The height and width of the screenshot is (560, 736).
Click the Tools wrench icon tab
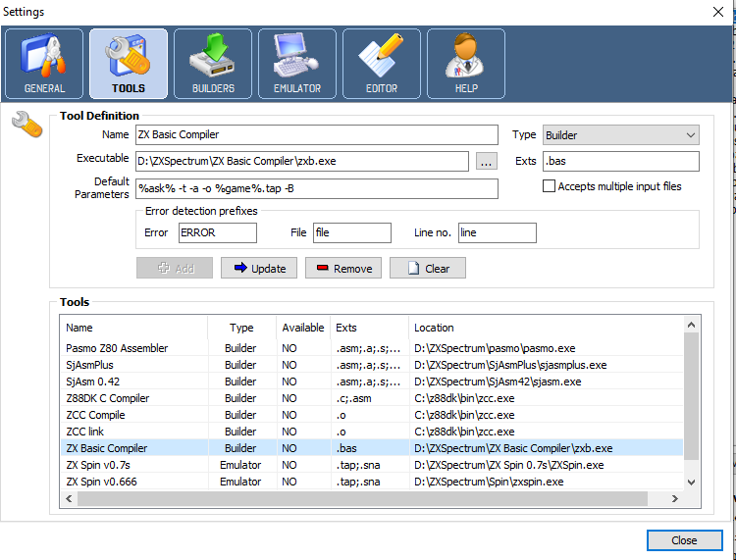[x=129, y=64]
